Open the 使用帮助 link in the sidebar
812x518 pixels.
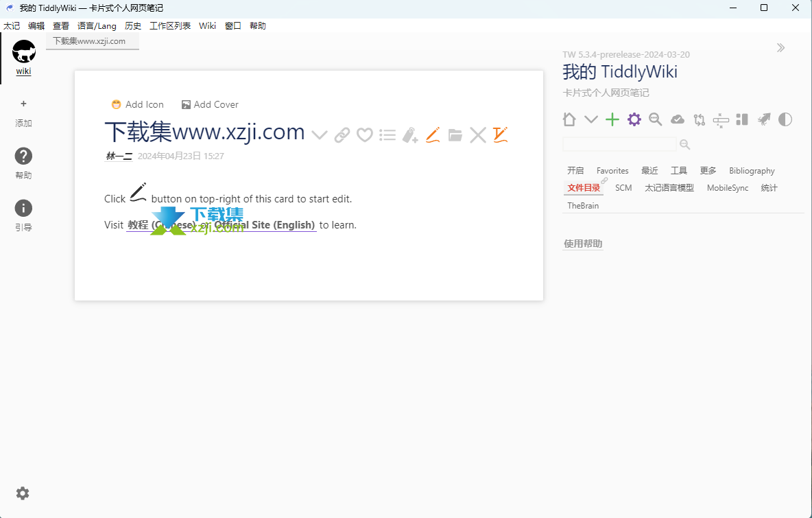point(583,244)
